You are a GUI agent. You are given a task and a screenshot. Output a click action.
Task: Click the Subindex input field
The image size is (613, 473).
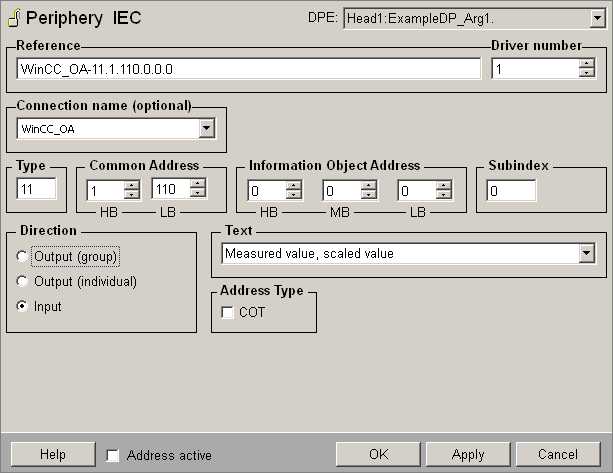coord(511,191)
